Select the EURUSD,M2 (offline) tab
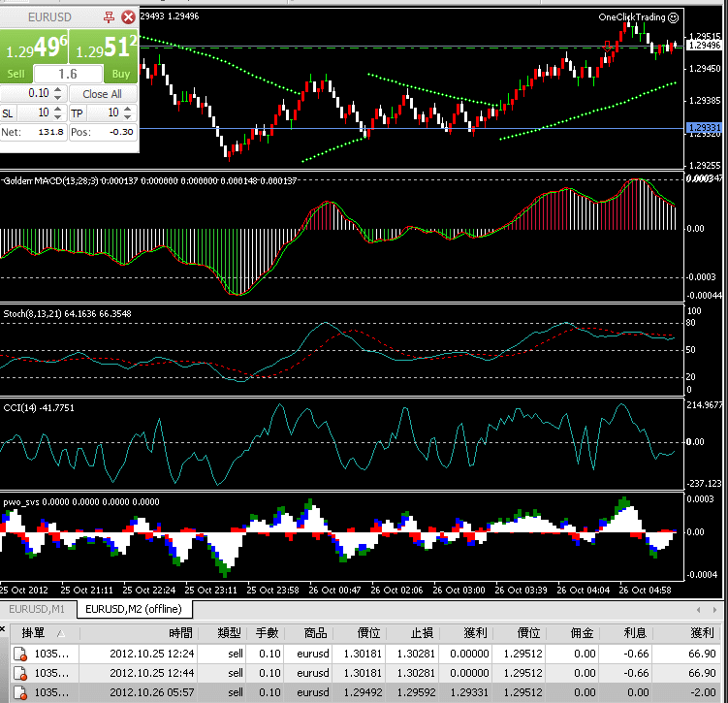 [134, 609]
